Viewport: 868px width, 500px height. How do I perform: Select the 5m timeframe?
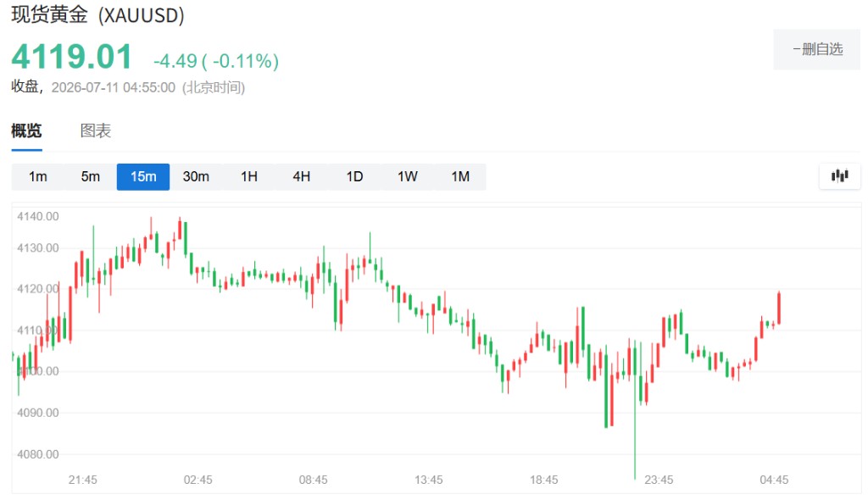pos(90,176)
